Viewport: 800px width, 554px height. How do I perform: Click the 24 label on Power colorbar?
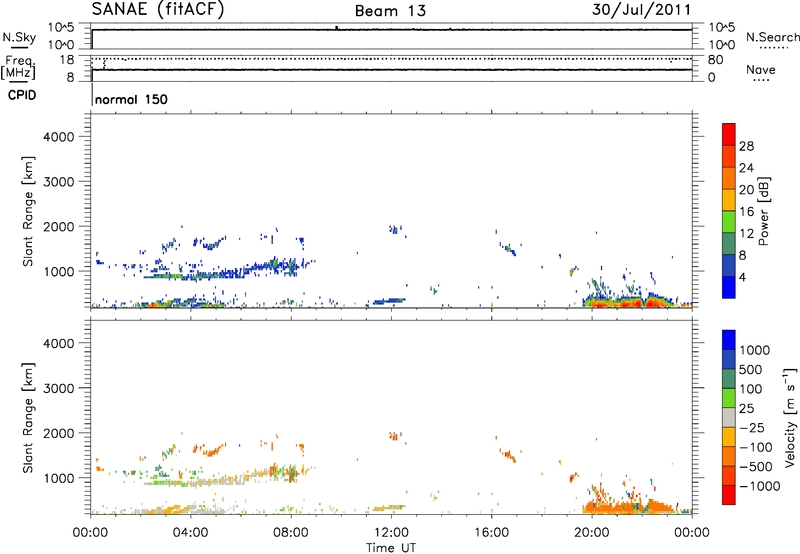(746, 168)
